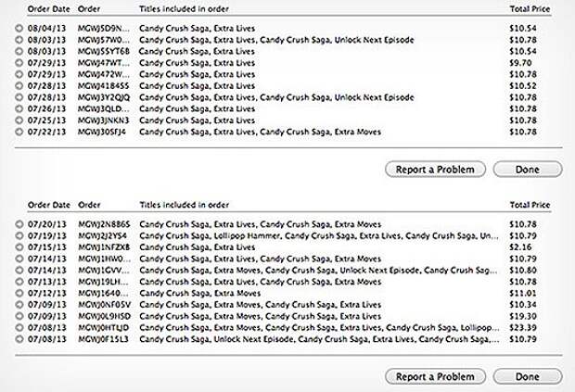Select the 07/22/13 order date

[47, 132]
